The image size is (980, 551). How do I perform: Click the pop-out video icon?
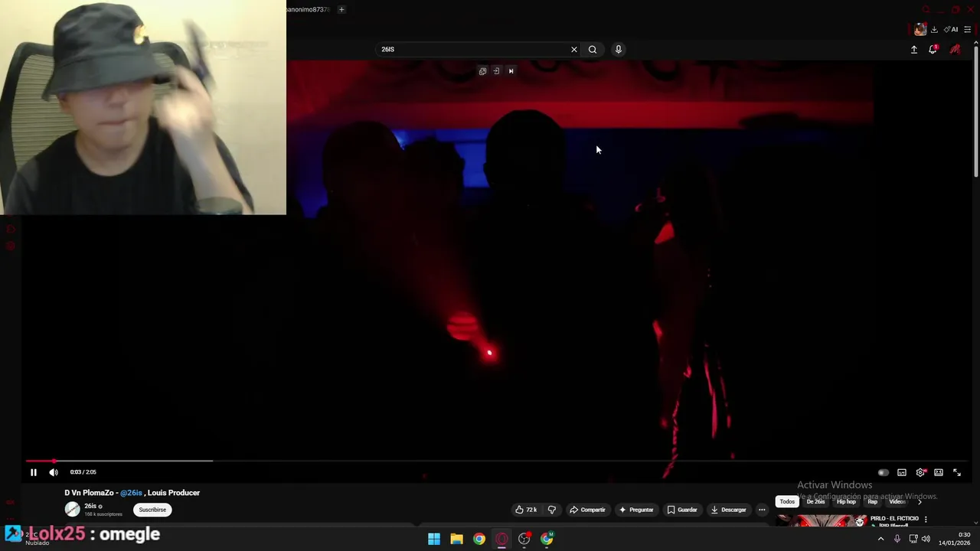(482, 71)
